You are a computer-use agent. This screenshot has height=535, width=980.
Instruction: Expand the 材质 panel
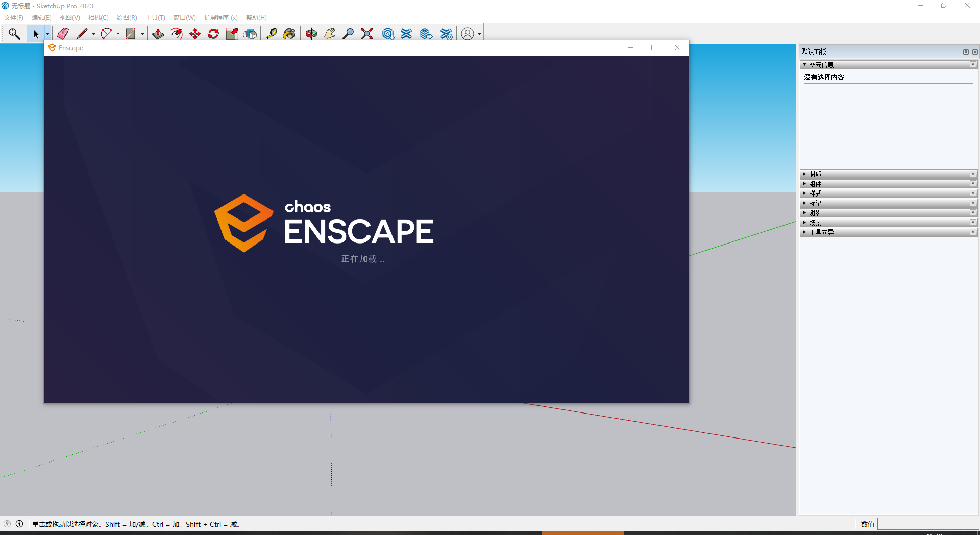[805, 174]
